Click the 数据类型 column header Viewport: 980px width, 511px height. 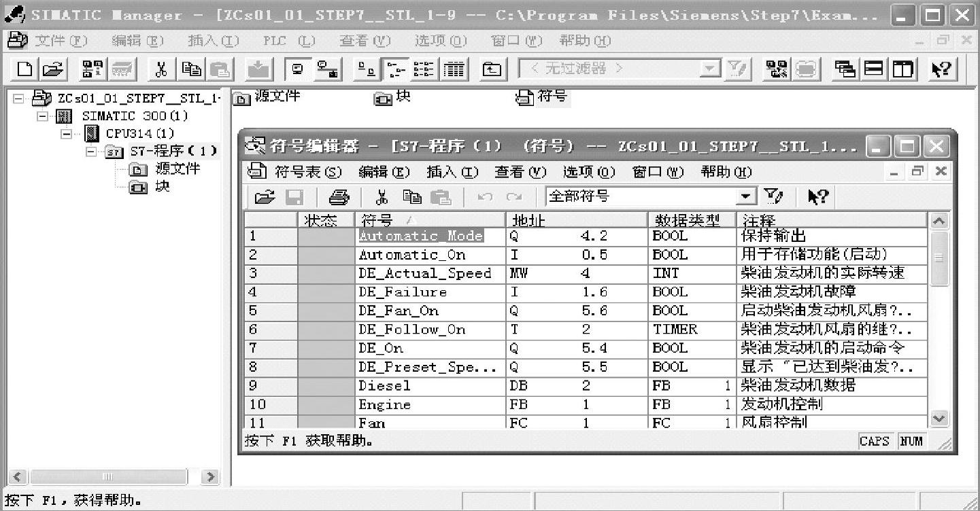click(x=692, y=220)
